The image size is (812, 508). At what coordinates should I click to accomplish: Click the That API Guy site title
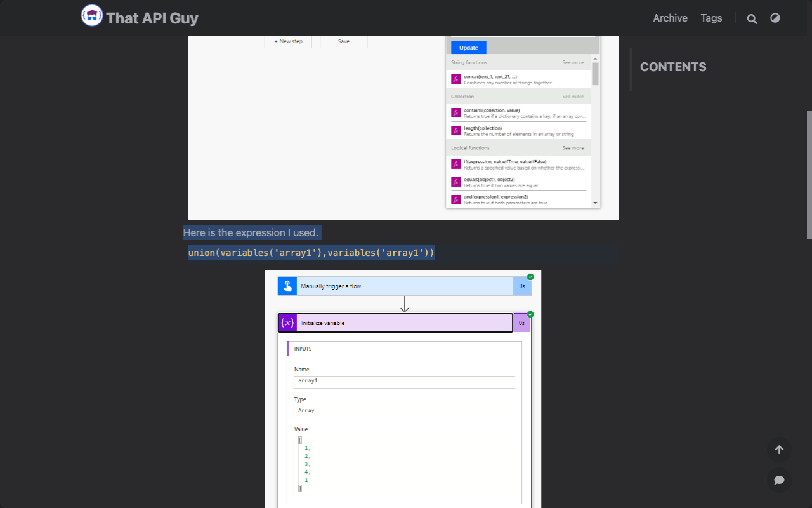(x=152, y=18)
